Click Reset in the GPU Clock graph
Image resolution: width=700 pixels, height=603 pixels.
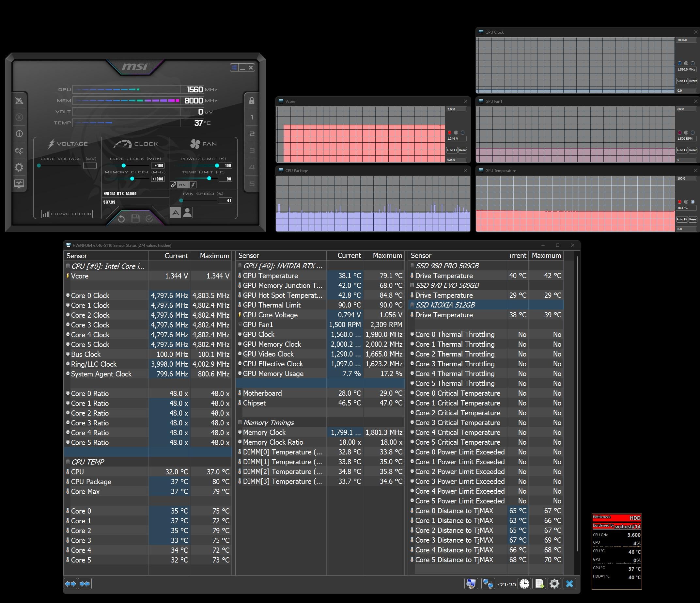coord(692,81)
